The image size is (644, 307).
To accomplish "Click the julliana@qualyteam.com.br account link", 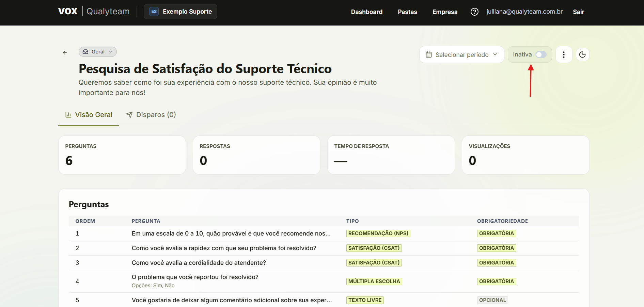I will pyautogui.click(x=524, y=12).
